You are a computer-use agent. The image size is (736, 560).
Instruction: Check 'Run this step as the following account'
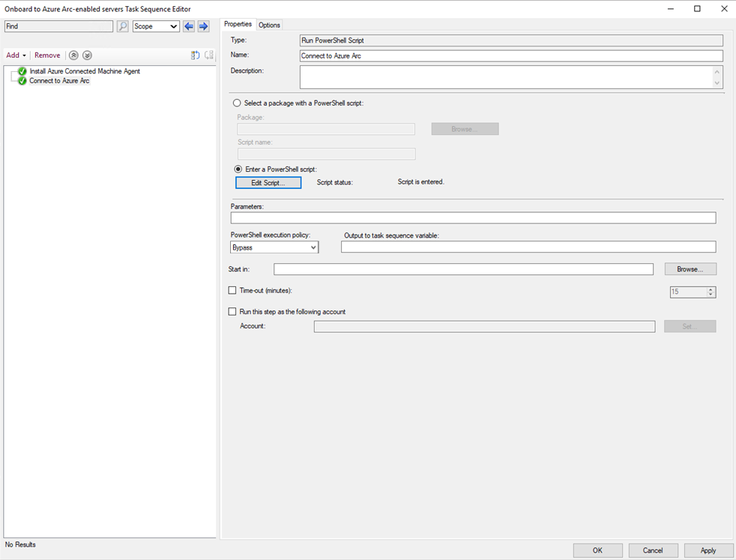(x=232, y=311)
